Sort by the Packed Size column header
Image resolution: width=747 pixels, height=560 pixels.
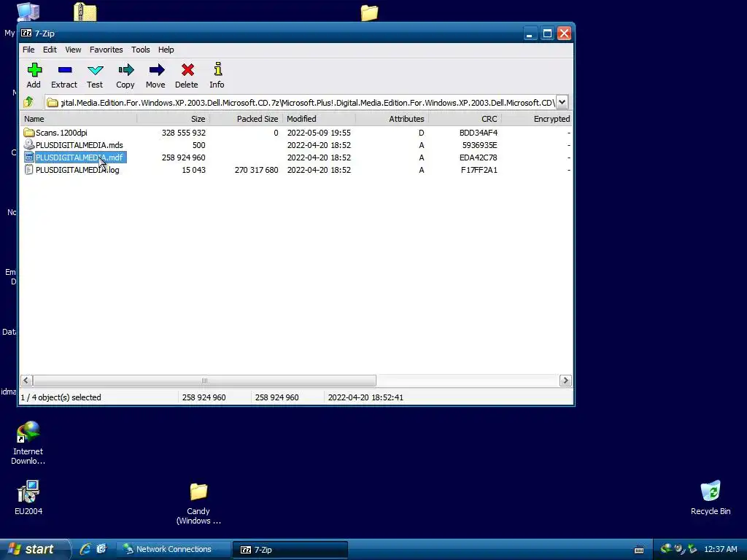click(247, 119)
